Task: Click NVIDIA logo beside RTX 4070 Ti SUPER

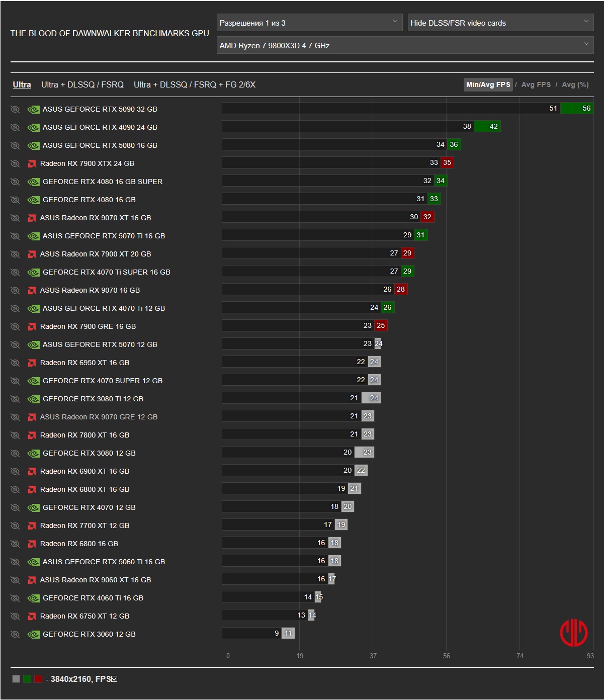Action: point(34,272)
